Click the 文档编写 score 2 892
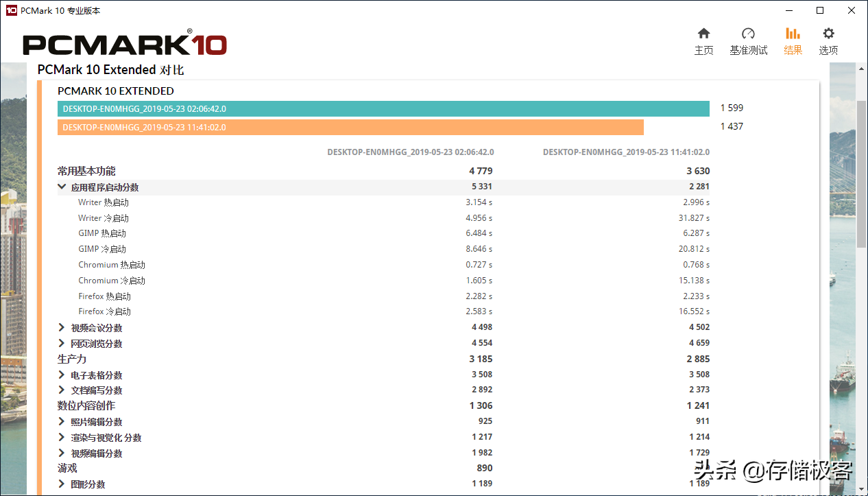Screen dimensions: 868x496 point(481,390)
